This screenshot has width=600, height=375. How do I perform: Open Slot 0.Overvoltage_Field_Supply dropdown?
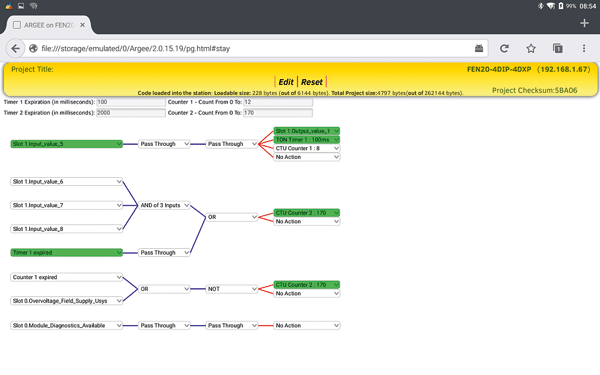(67, 301)
